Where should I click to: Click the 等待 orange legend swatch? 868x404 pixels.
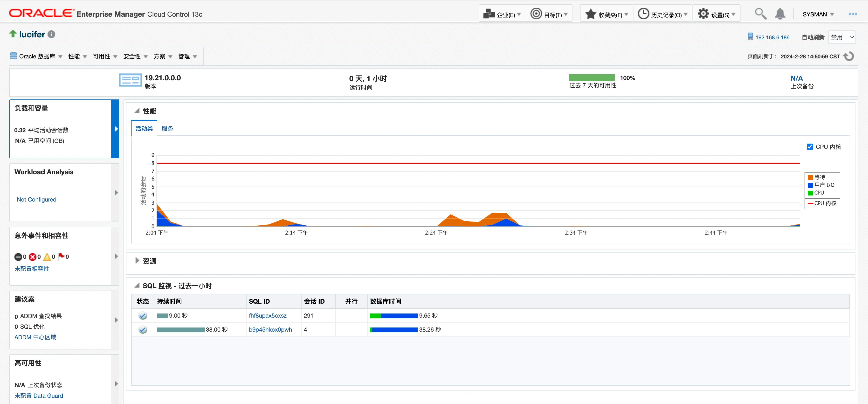click(810, 178)
